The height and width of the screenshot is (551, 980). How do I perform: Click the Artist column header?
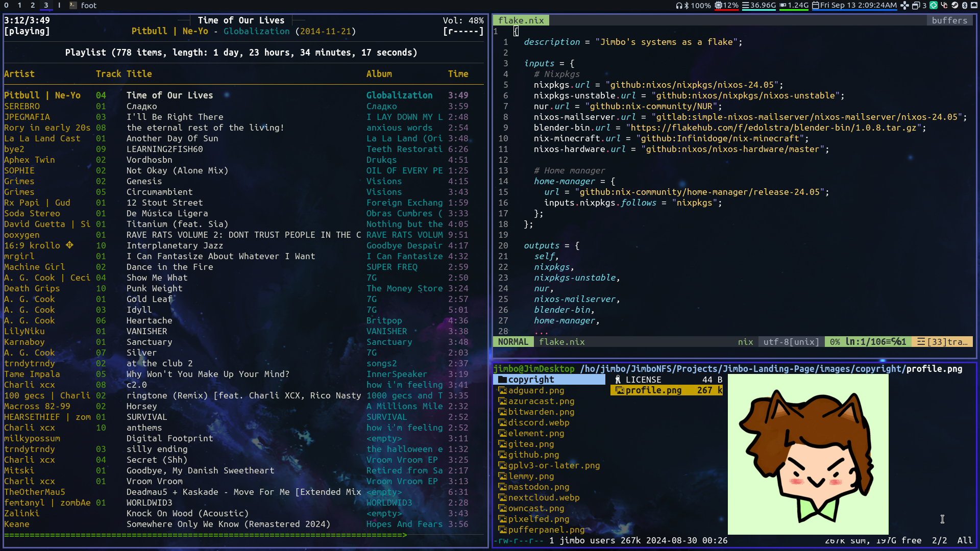point(19,74)
